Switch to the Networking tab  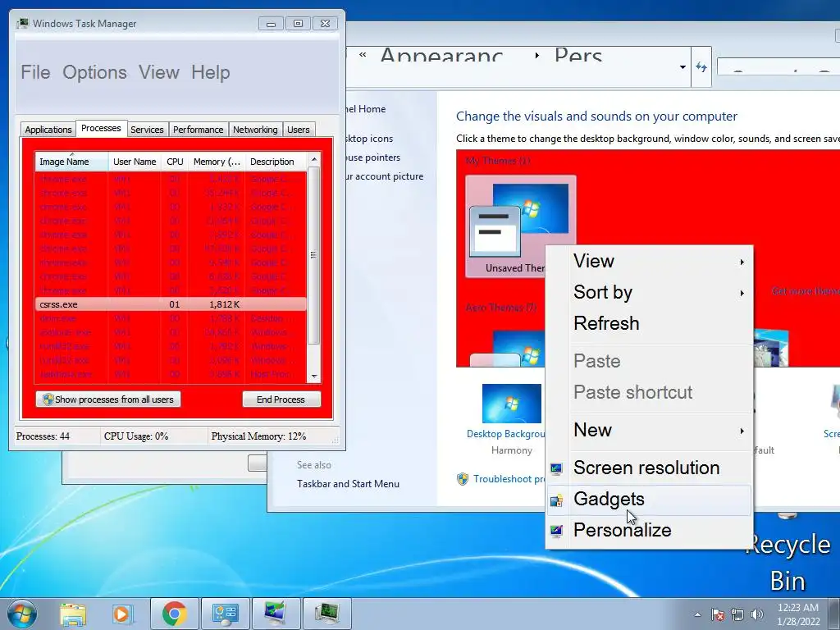[255, 130]
